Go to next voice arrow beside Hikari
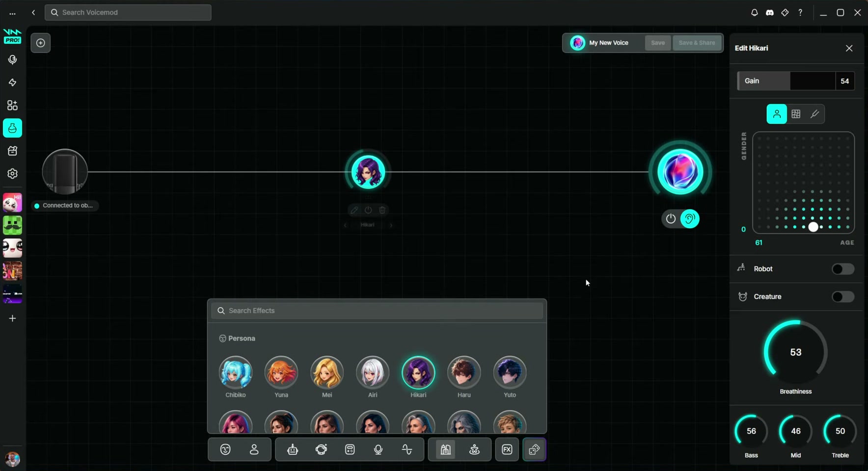The image size is (868, 471). pos(391,225)
